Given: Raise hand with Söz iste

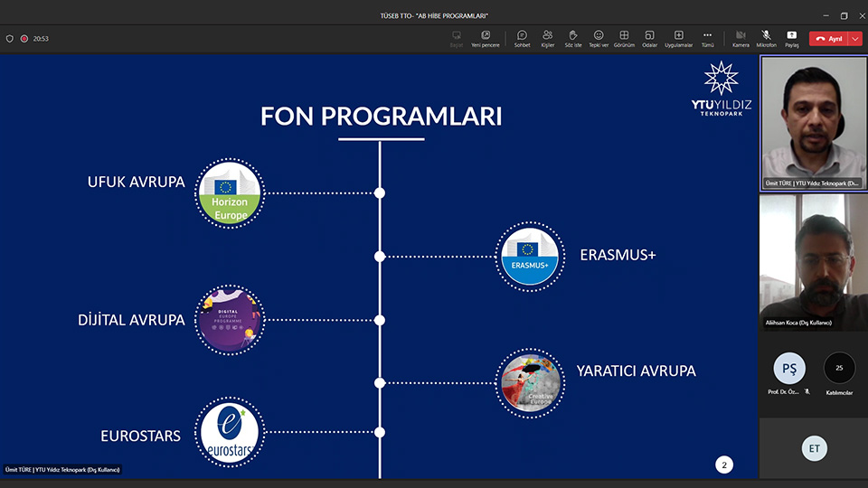Looking at the screenshot, I should click(x=572, y=38).
